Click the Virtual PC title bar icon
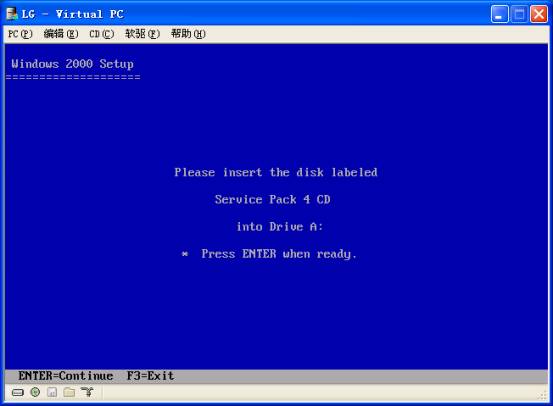This screenshot has height=406, width=553. [12, 14]
